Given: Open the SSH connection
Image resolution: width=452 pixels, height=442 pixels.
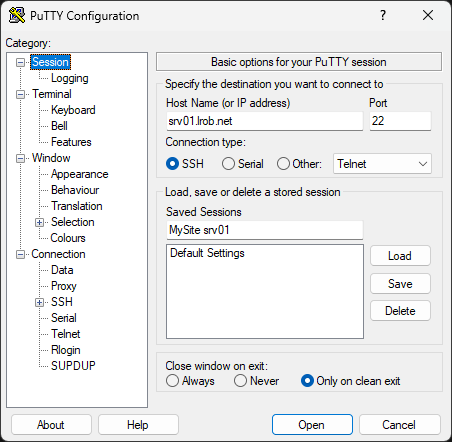Looking at the screenshot, I should [x=312, y=425].
